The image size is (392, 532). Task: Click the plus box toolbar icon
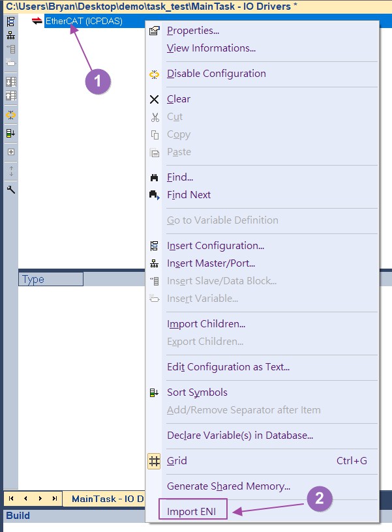click(x=10, y=152)
